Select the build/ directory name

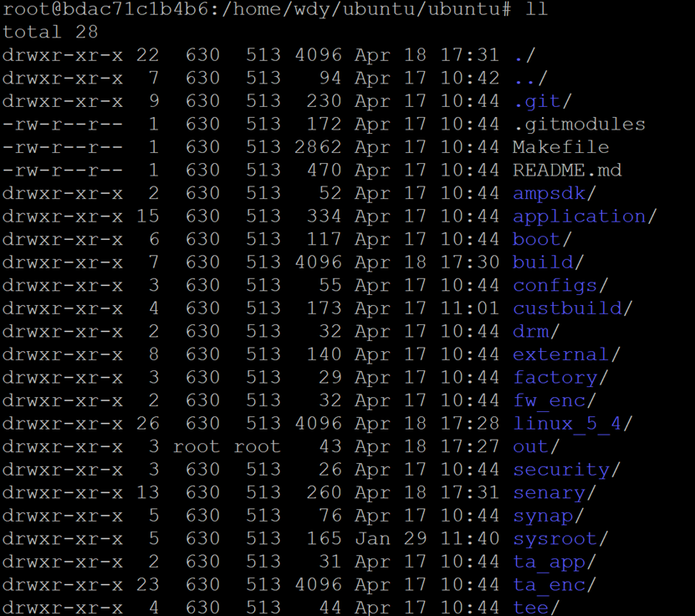pyautogui.click(x=549, y=262)
